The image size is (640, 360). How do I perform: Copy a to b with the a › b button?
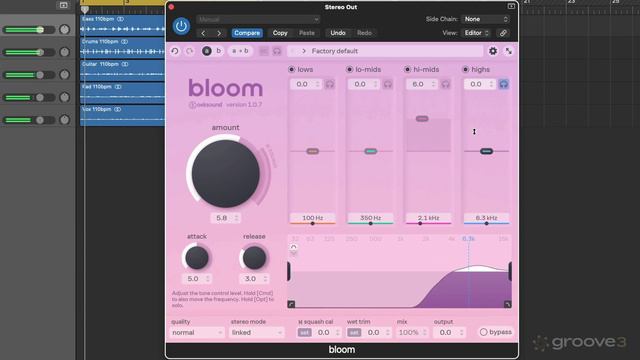(240, 51)
